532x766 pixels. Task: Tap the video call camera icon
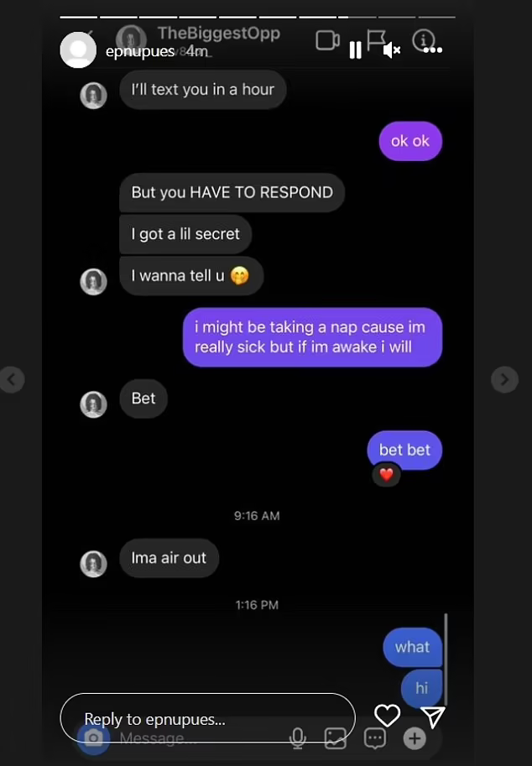pos(328,40)
